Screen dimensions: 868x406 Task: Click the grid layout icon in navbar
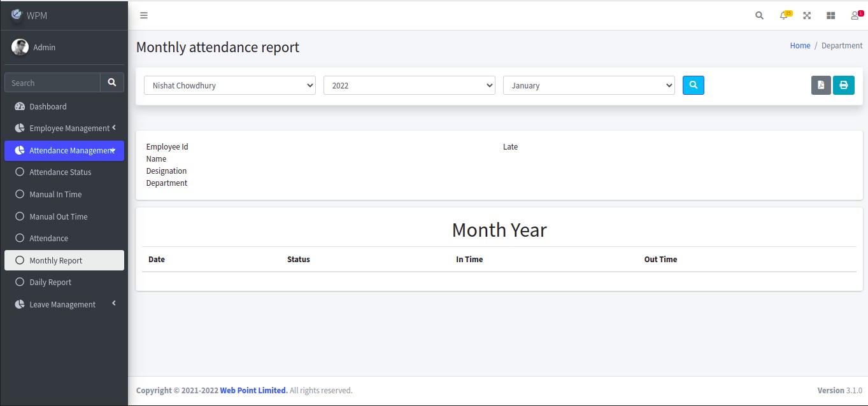tap(830, 15)
